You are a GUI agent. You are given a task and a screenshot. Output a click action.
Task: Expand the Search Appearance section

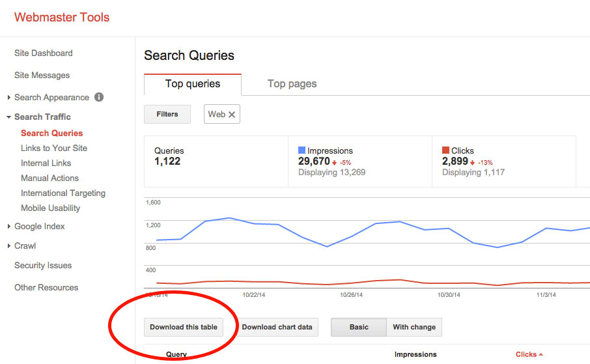pyautogui.click(x=8, y=98)
